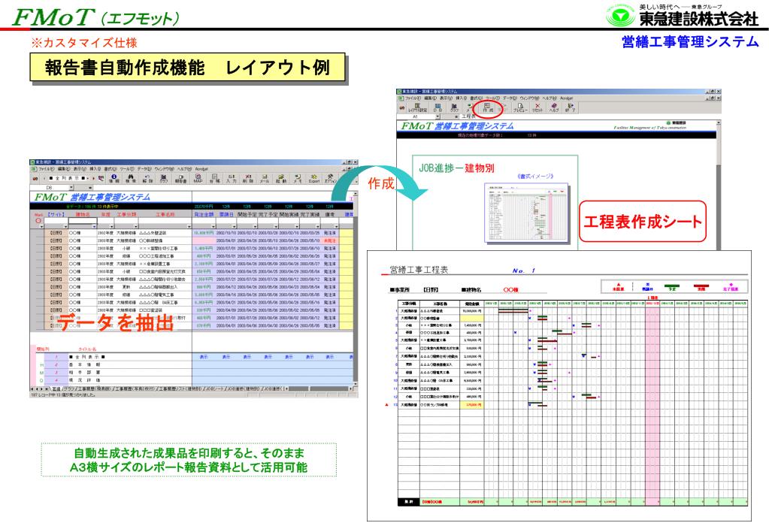Image resolution: width=769 pixels, height=532 pixels.
Task: Open オプション from the left window toolbar
Action: (x=331, y=179)
